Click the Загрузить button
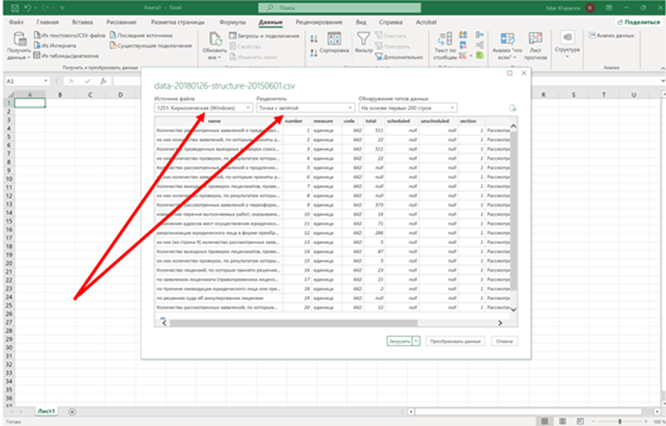The width and height of the screenshot is (666, 426). pyautogui.click(x=399, y=341)
